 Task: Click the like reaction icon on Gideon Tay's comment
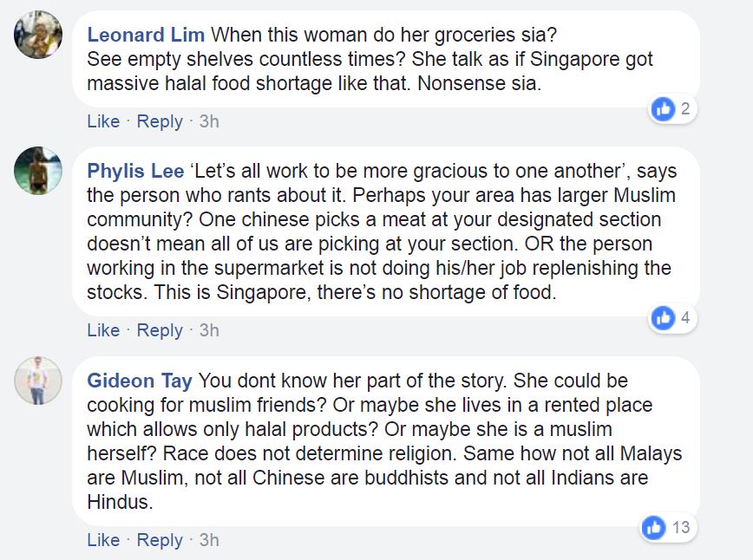[653, 527]
